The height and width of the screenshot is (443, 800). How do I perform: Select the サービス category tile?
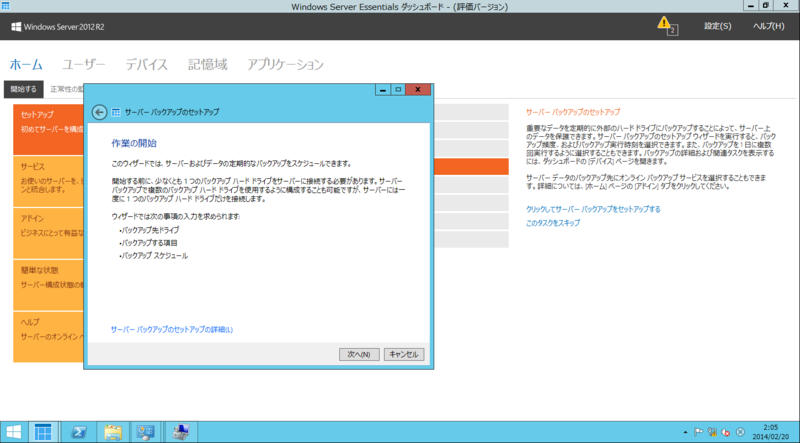[48, 182]
